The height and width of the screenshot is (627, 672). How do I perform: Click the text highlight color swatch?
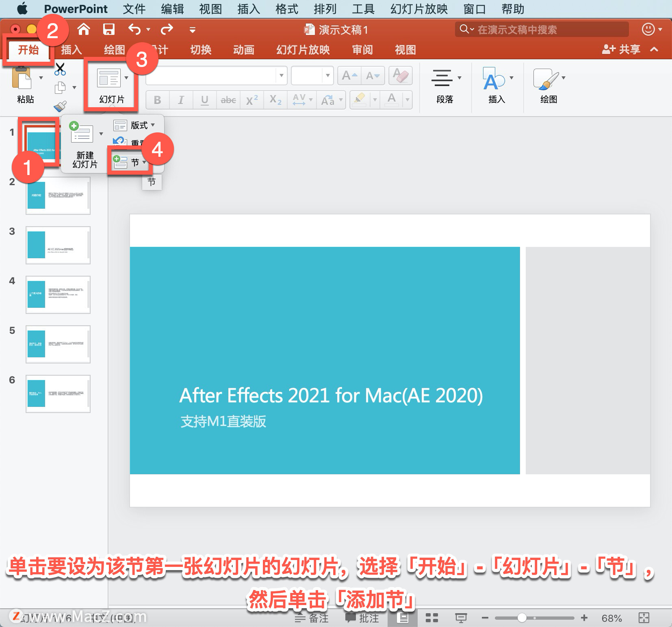(359, 100)
